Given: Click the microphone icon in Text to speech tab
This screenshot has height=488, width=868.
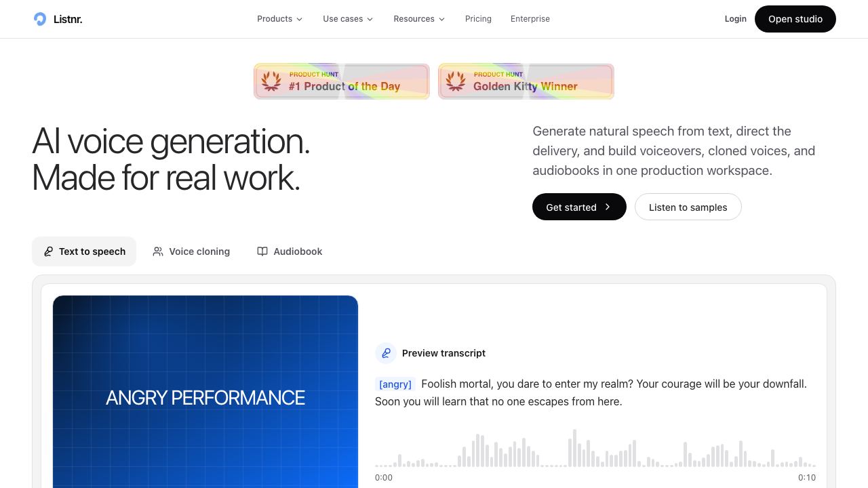Looking at the screenshot, I should [x=48, y=251].
